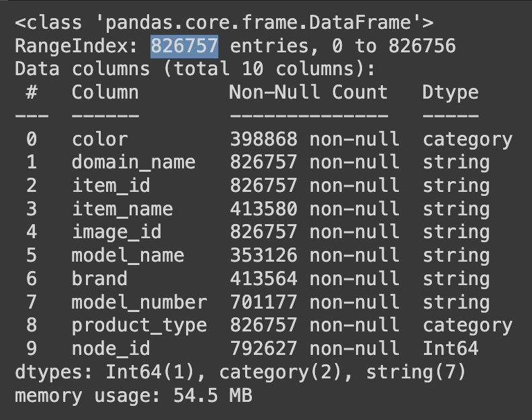This screenshot has width=532, height=420.
Task: Click the 'memory usage:' label
Action: pyautogui.click(x=88, y=396)
